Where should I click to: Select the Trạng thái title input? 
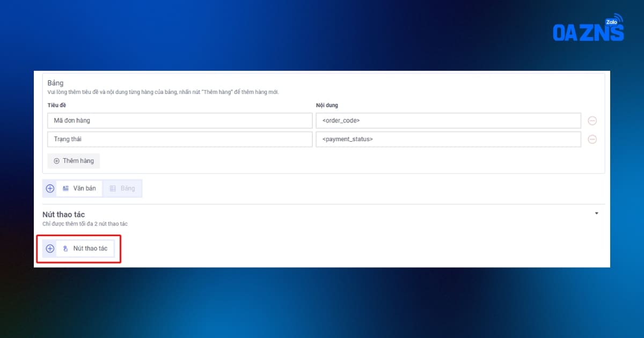[x=179, y=139]
